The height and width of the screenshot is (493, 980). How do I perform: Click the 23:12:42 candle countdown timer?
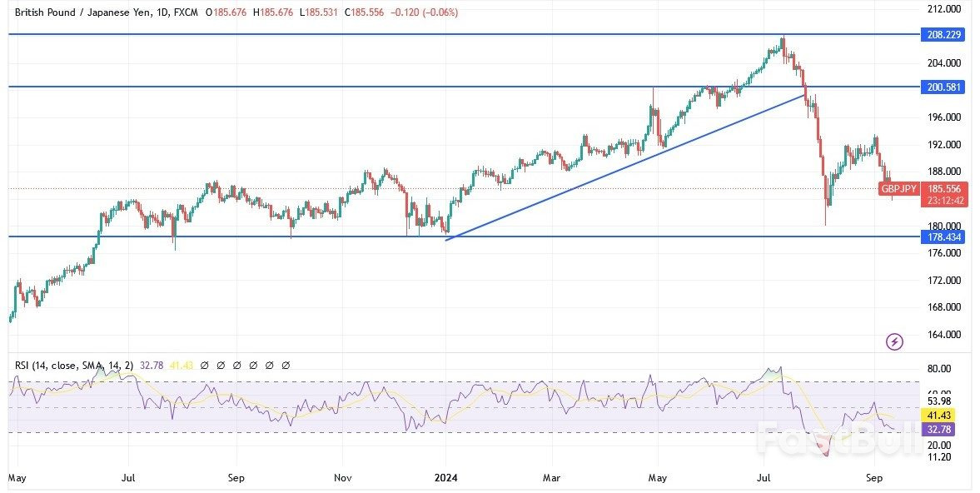(x=946, y=199)
